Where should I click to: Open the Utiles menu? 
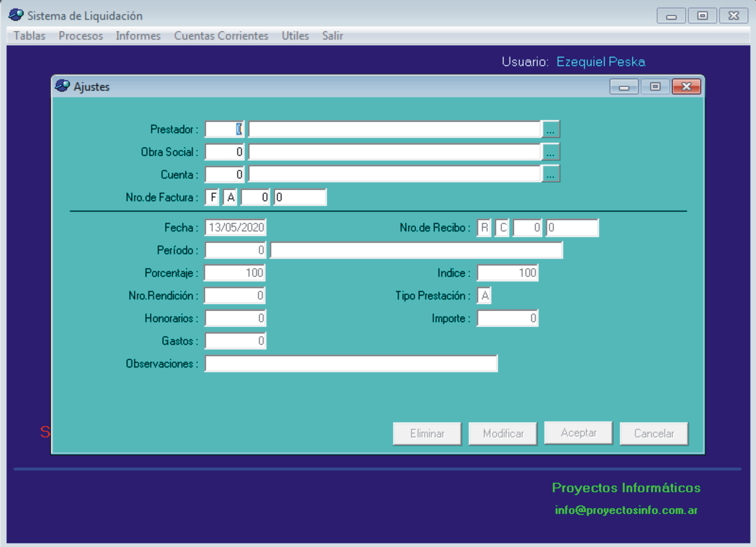pos(295,36)
